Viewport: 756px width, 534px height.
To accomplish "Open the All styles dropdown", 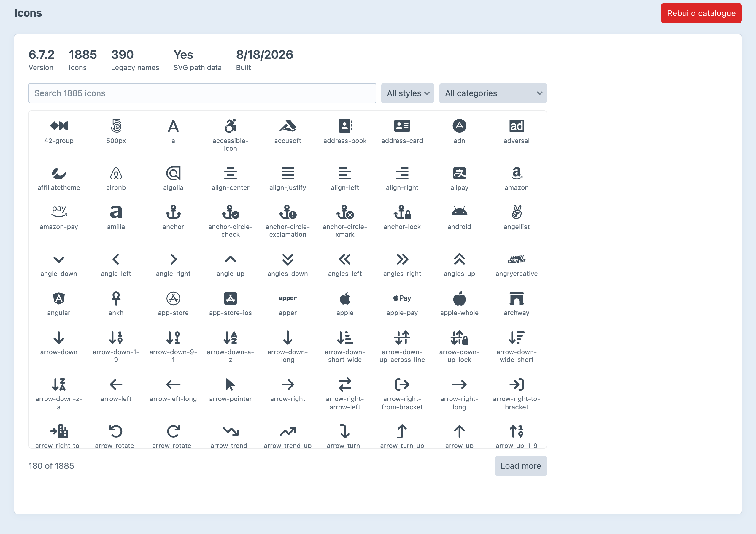I will (x=407, y=93).
